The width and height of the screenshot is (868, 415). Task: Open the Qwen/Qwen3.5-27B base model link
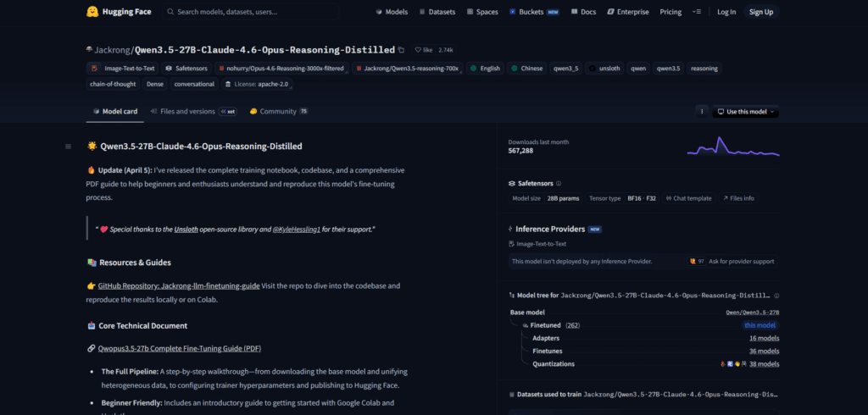[753, 313]
